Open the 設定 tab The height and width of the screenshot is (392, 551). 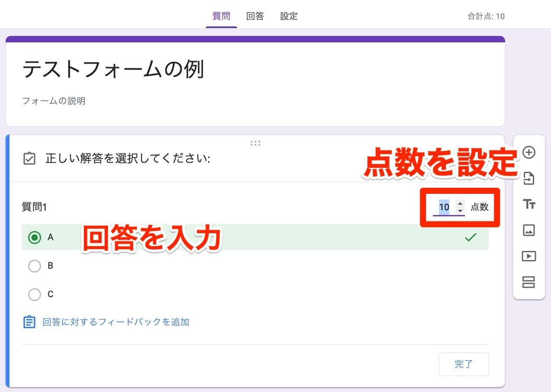288,16
